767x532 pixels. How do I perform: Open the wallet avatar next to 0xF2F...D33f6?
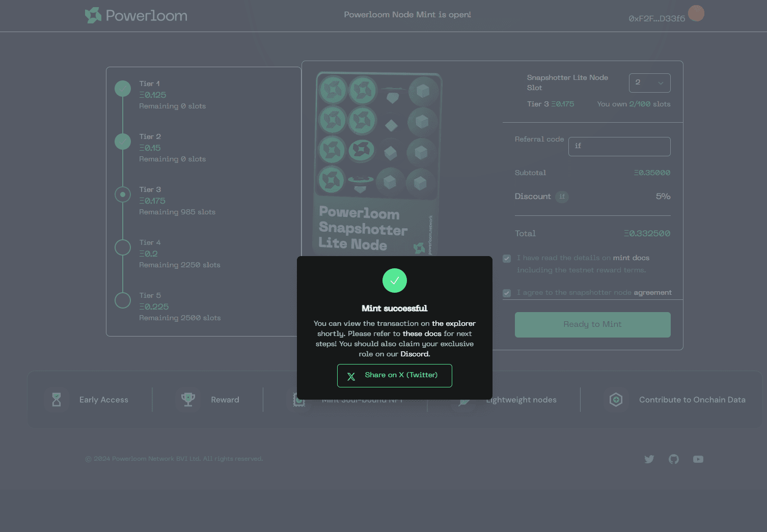pyautogui.click(x=696, y=13)
